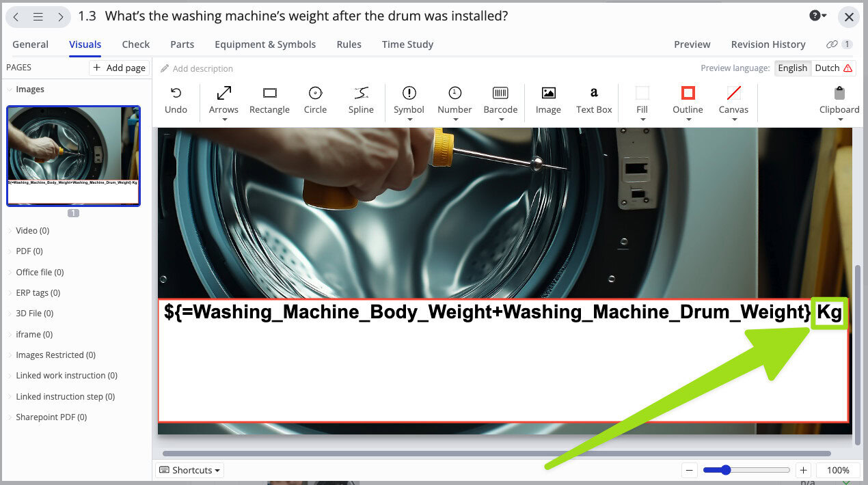Image resolution: width=868 pixels, height=485 pixels.
Task: Open the Time Study tab
Action: tap(407, 44)
